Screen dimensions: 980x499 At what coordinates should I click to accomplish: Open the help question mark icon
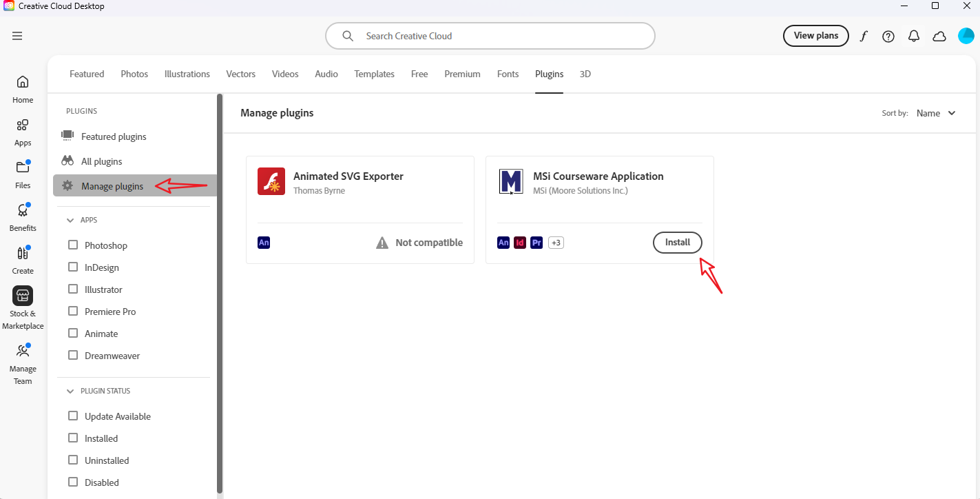[888, 36]
